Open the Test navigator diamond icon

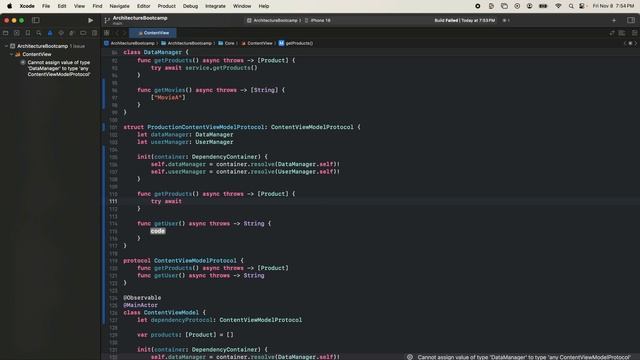(x=61, y=33)
